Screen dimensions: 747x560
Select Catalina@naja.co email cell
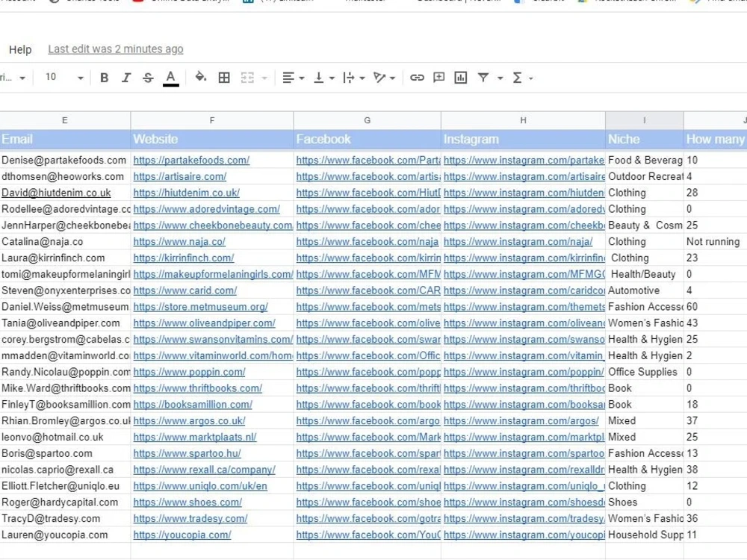pos(65,241)
